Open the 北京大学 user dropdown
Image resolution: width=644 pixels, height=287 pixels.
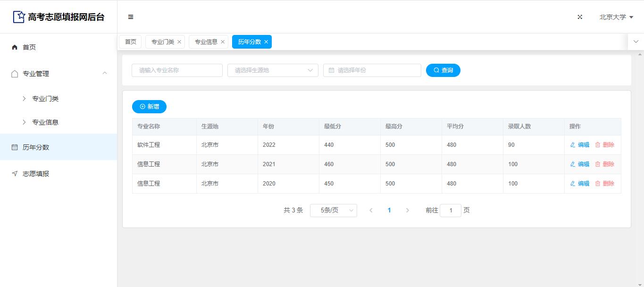point(616,17)
